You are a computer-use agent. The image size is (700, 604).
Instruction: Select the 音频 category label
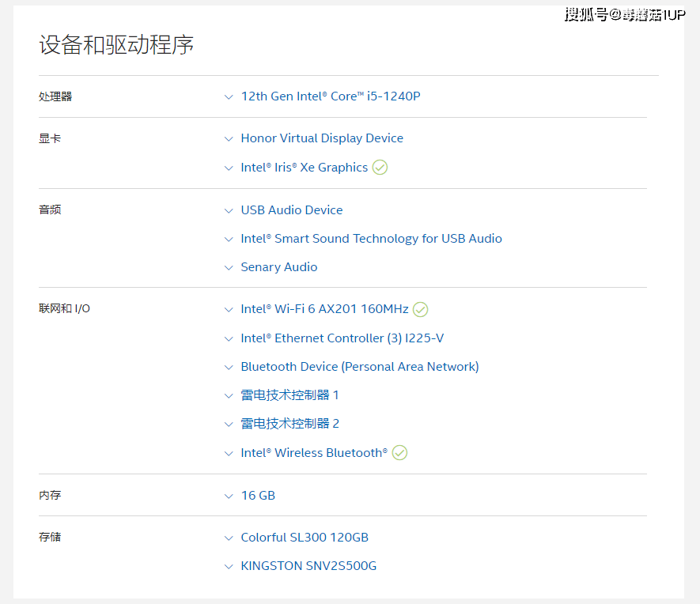50,210
